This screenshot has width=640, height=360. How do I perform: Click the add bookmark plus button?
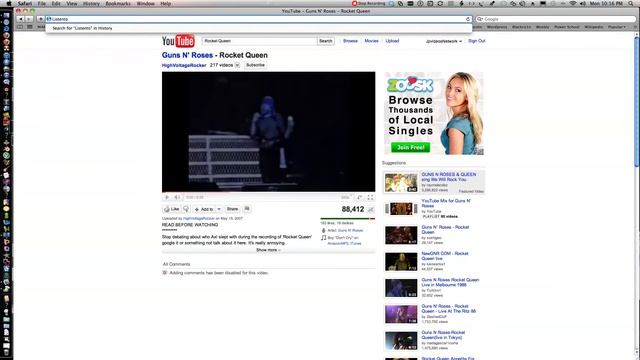40,19
